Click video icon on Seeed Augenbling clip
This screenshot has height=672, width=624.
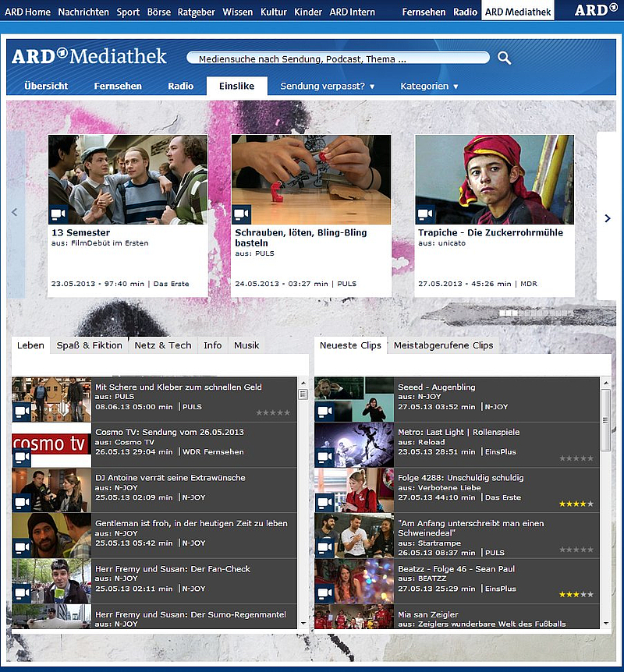pyautogui.click(x=324, y=412)
